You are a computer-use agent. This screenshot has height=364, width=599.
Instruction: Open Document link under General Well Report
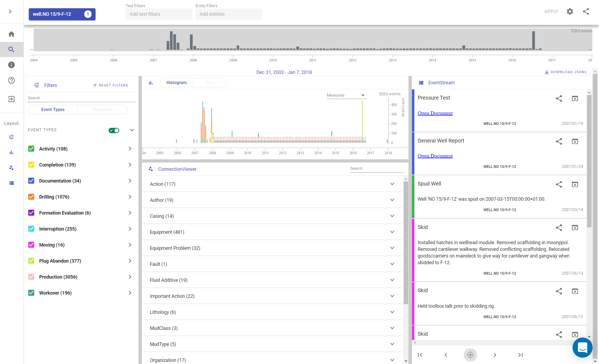click(435, 156)
